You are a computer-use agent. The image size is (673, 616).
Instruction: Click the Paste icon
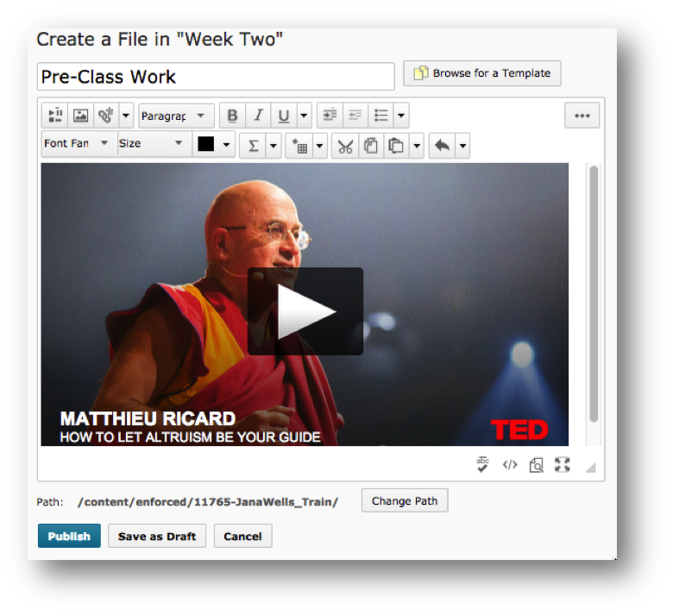click(x=396, y=146)
